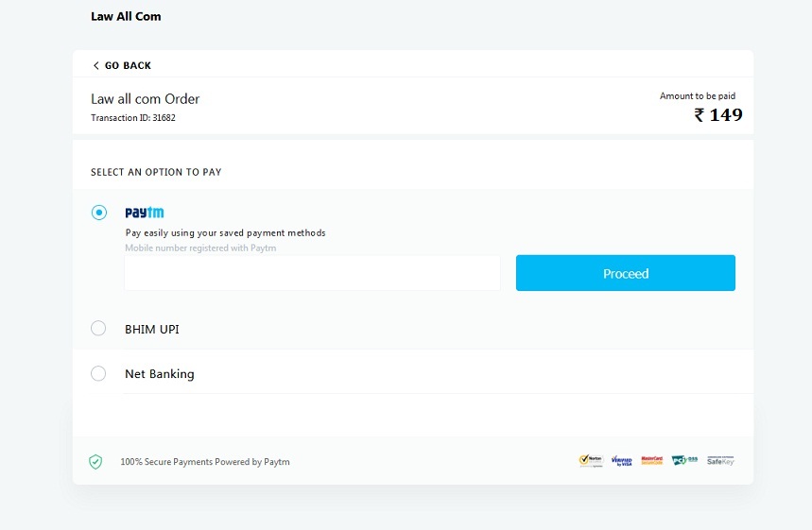Click the GO BACK link text
The width and height of the screenshot is (812, 530).
point(128,66)
